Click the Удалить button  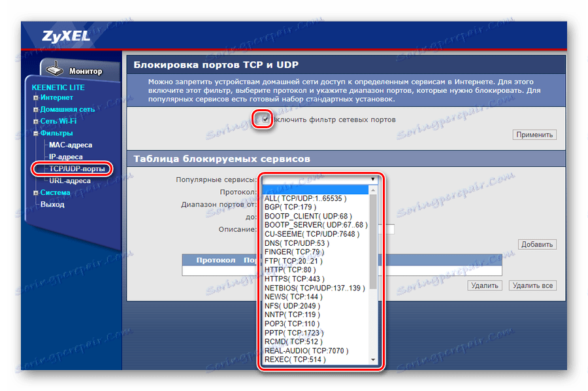[485, 286]
